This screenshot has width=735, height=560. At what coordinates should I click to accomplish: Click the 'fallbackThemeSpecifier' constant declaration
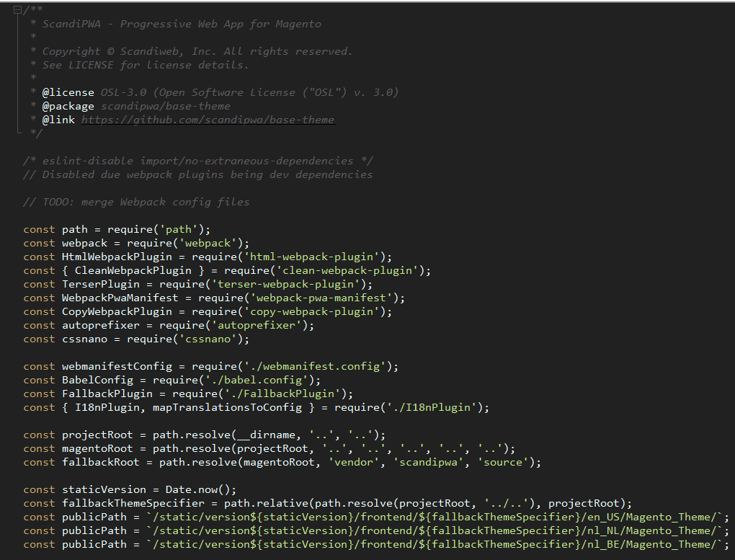click(327, 503)
